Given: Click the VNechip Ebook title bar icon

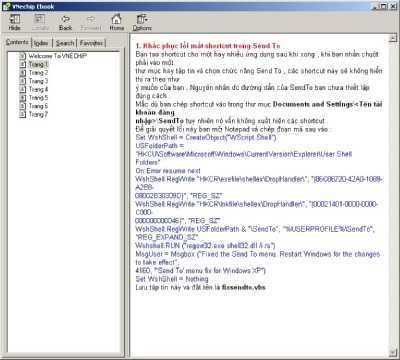Looking at the screenshot, I should pyautogui.click(x=6, y=6).
